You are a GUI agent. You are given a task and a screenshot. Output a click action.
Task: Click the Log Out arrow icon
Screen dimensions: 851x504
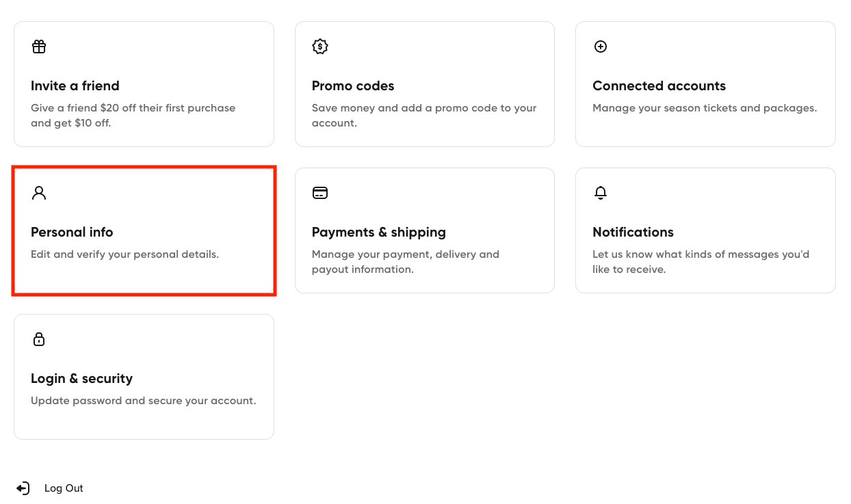pyautogui.click(x=23, y=488)
